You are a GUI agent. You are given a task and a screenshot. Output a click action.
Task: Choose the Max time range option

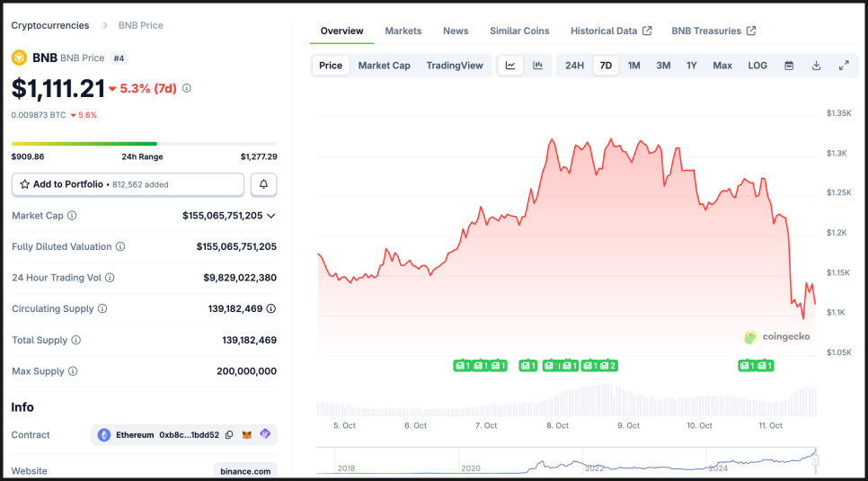[x=722, y=66]
